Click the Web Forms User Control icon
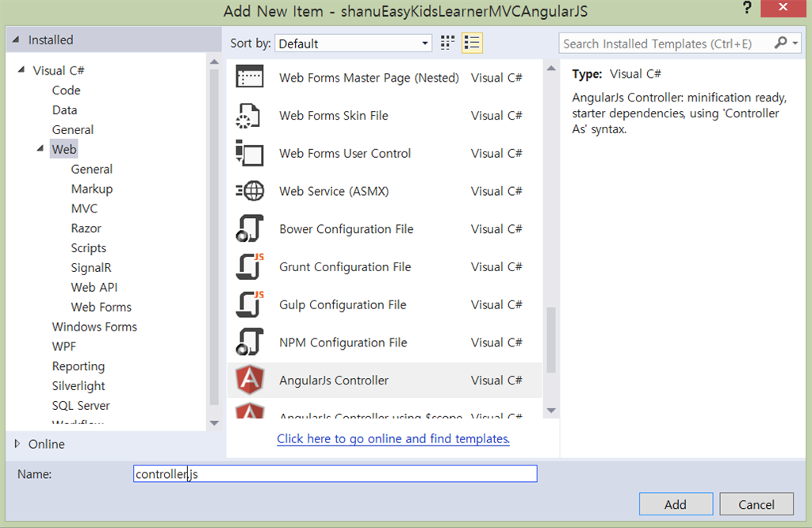The width and height of the screenshot is (812, 528). 250,153
